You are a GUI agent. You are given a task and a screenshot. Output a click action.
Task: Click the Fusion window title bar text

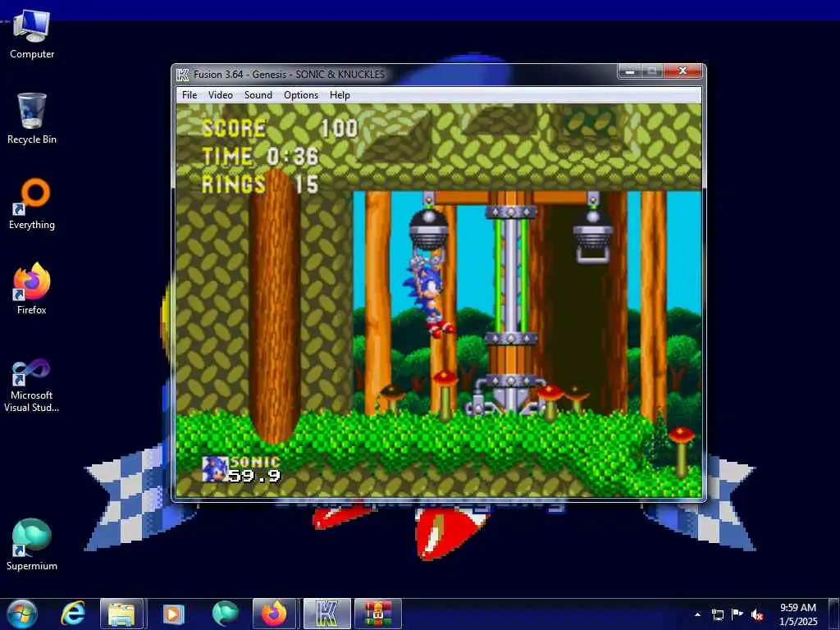[290, 75]
